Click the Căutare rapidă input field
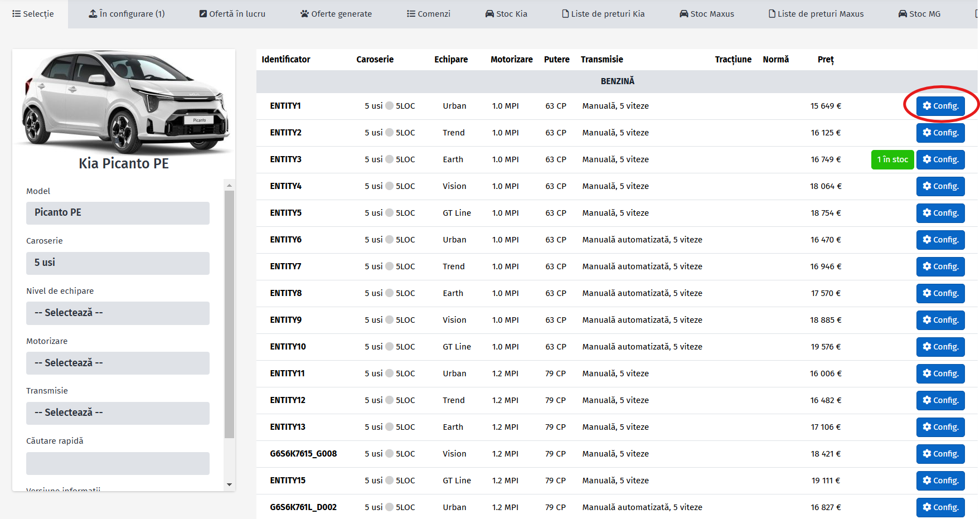This screenshot has height=519, width=980. tap(118, 463)
